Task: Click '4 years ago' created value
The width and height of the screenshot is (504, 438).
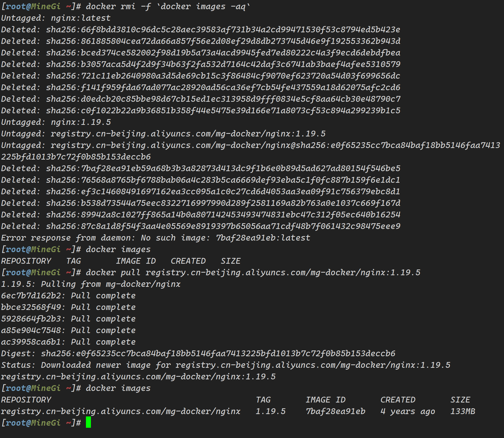Action: click(408, 411)
